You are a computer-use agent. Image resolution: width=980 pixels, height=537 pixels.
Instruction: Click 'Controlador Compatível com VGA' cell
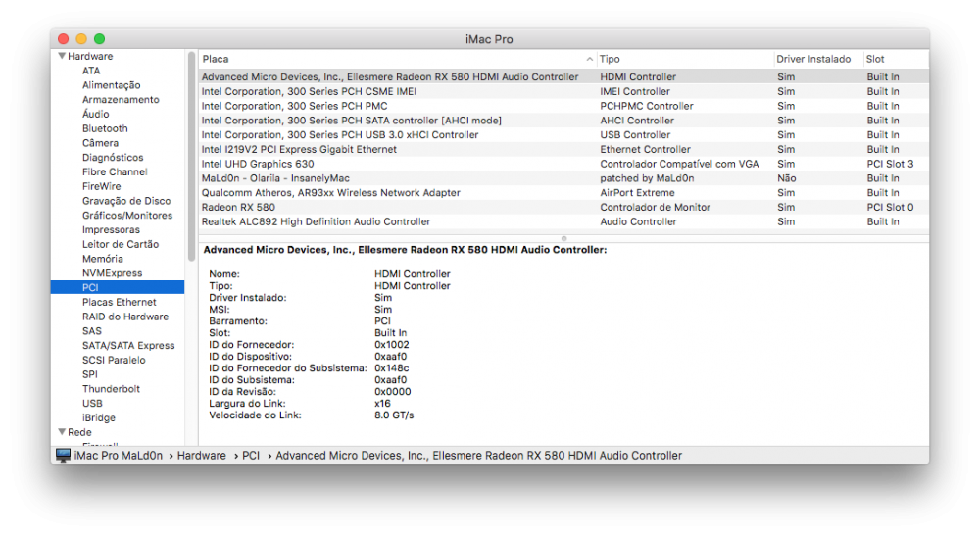(679, 164)
